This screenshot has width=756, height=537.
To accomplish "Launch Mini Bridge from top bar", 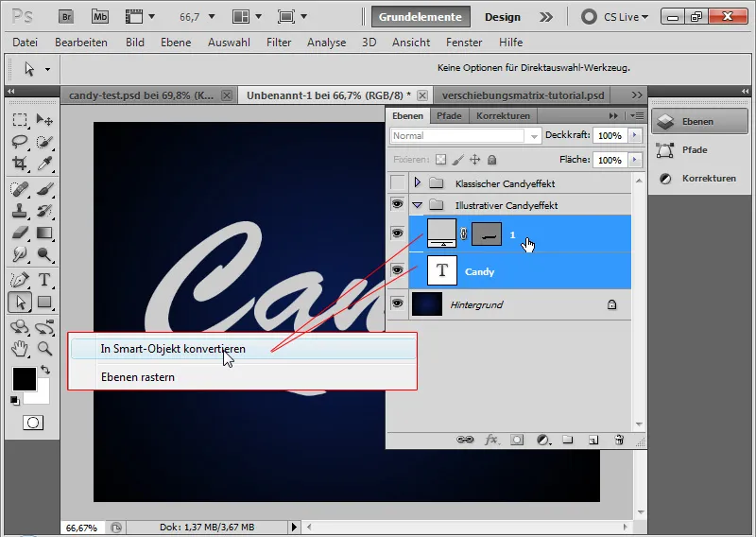I will [x=100, y=17].
